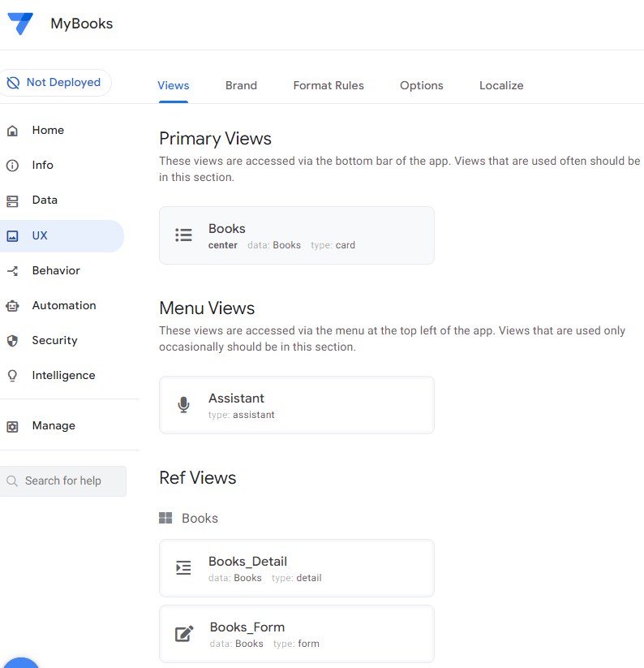Click the Not Deployed status button
644x668 pixels.
[54, 83]
